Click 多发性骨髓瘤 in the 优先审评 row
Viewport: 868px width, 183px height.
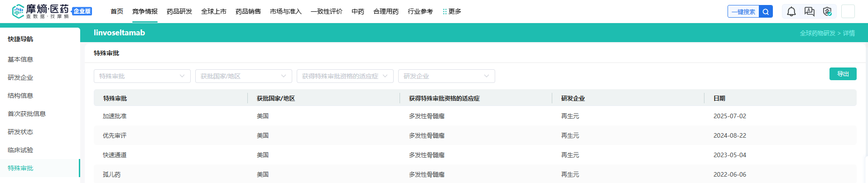427,135
